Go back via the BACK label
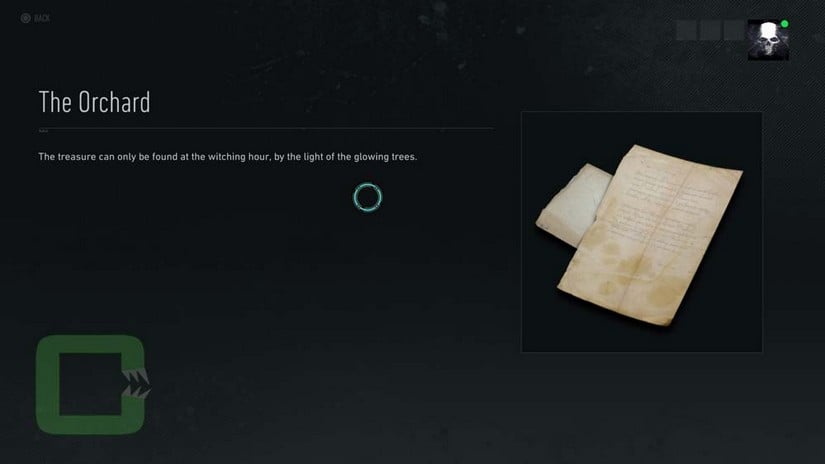825x464 pixels. click(42, 18)
